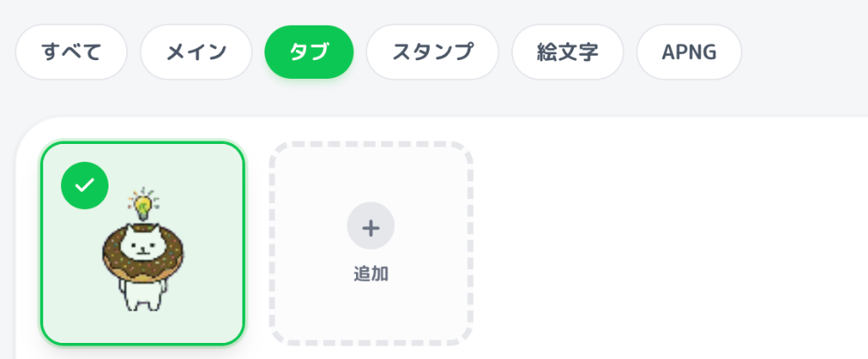Click the 追加 label
Image resolution: width=868 pixels, height=359 pixels.
pyautogui.click(x=370, y=274)
